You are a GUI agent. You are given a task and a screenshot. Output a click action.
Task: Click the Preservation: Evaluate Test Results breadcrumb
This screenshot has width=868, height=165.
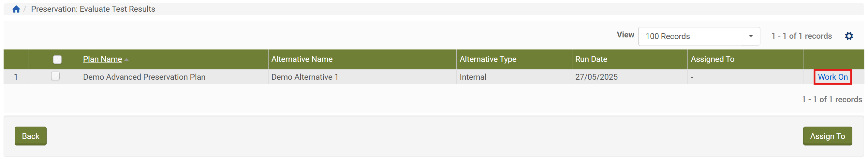[93, 9]
